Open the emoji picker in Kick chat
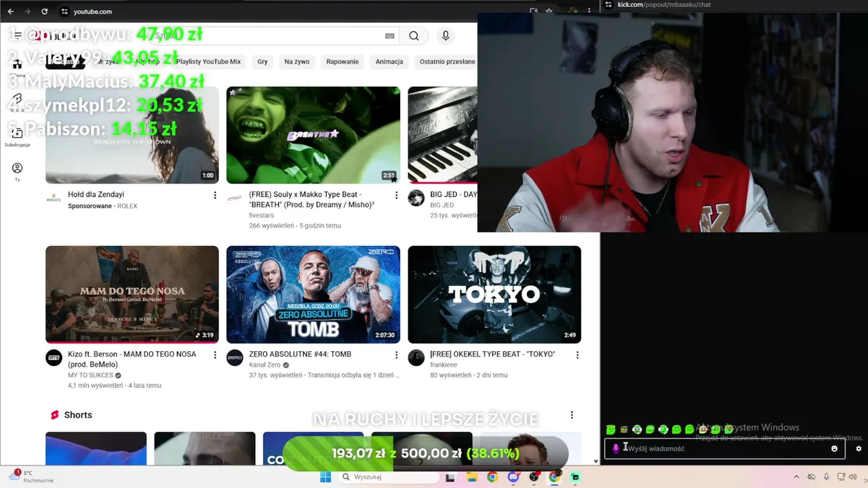The image size is (868, 488). point(834,448)
